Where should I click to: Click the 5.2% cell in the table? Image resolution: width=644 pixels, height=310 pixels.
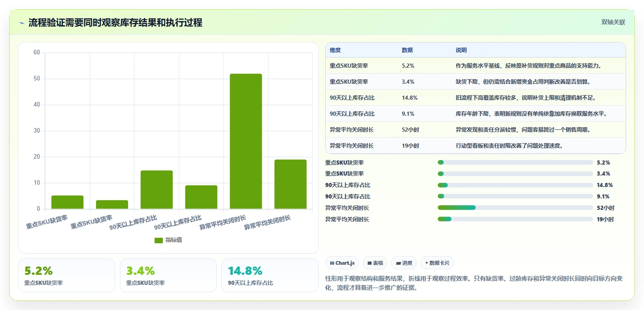[x=408, y=66]
